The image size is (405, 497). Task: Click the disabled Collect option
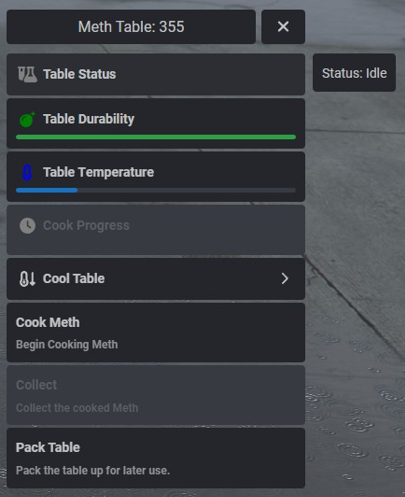156,395
